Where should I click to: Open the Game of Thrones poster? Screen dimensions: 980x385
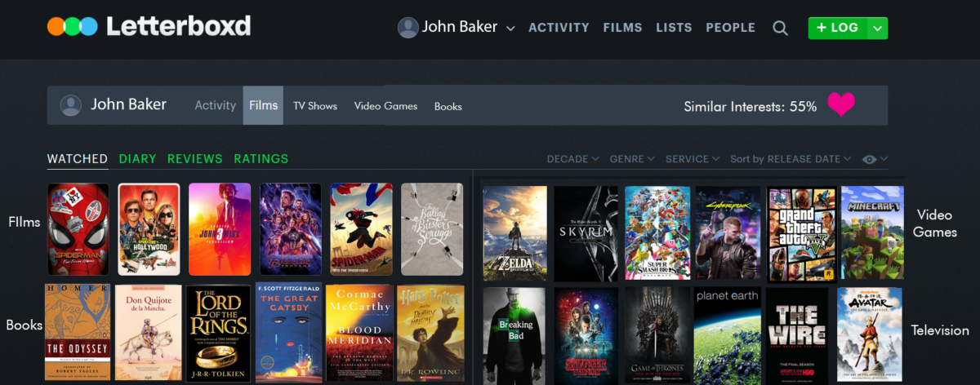[657, 335]
